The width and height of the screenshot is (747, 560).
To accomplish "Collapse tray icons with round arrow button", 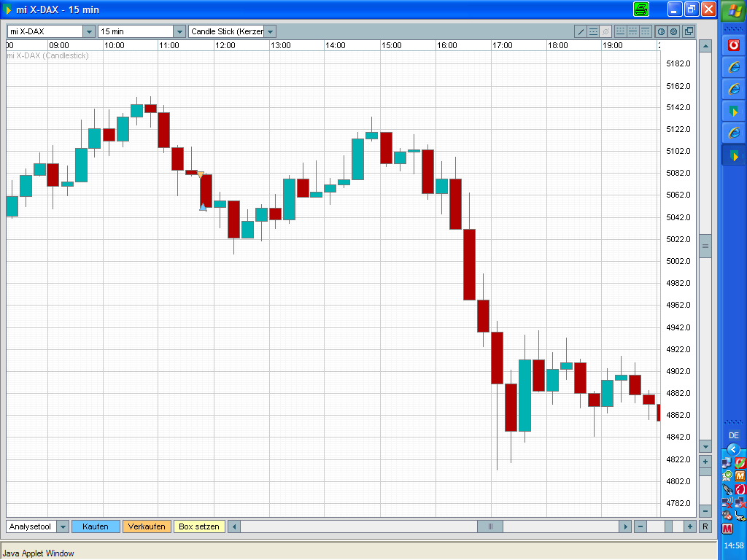I will coord(734,449).
